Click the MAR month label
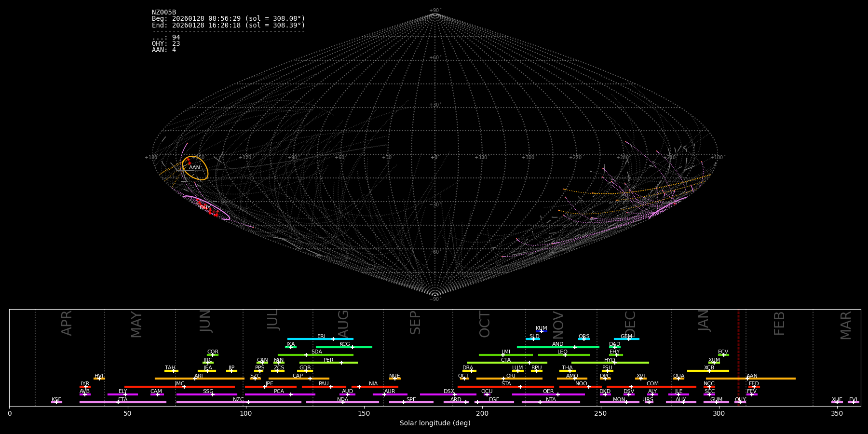868x434 pixels. pyautogui.click(x=846, y=325)
